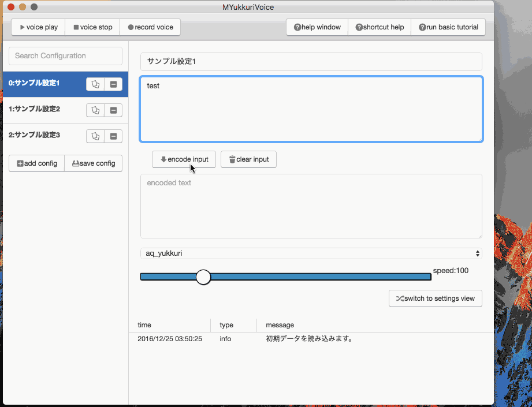Remove icon for 1:サンプル設定2
Image resolution: width=532 pixels, height=407 pixels.
(x=113, y=110)
